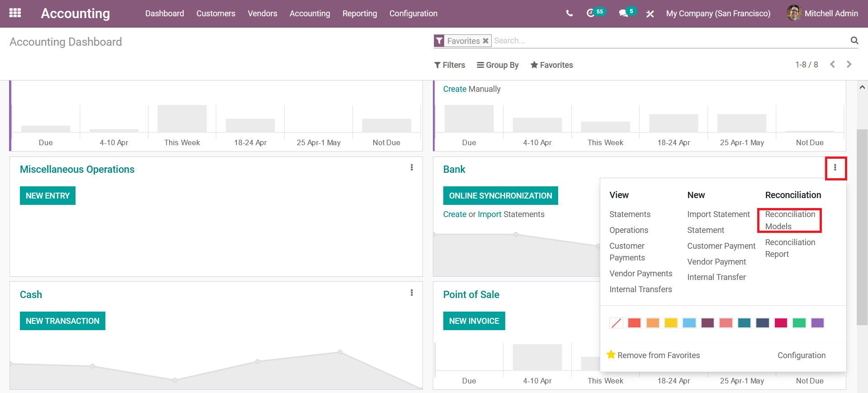Open Bank journal title

coord(454,169)
